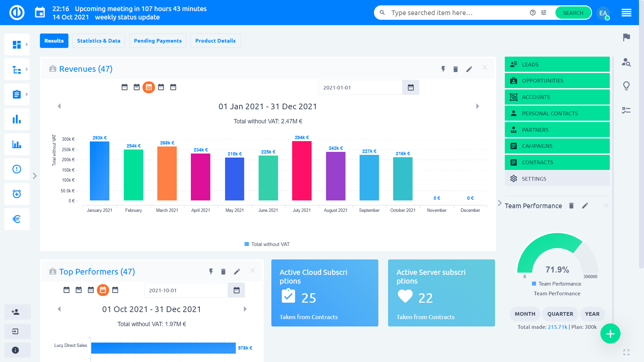Click the next period arrow on Revenues chart
Viewport: 644px width, 362px height.
[x=478, y=106]
